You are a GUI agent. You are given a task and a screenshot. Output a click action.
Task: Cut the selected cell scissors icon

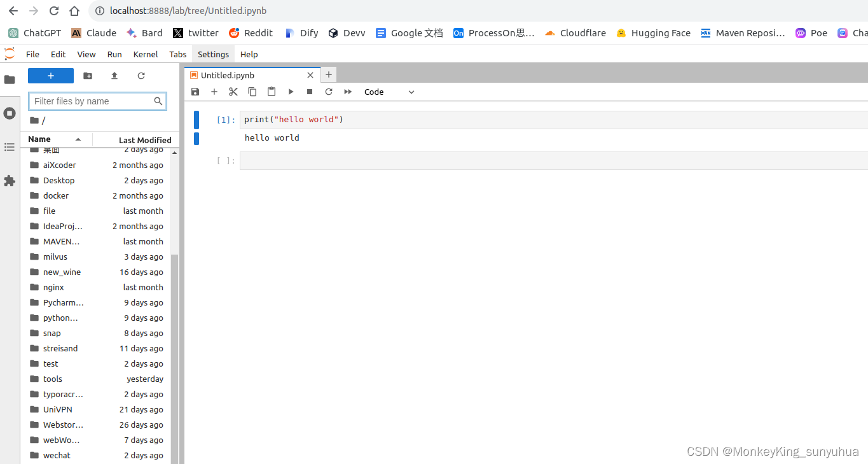tap(233, 92)
